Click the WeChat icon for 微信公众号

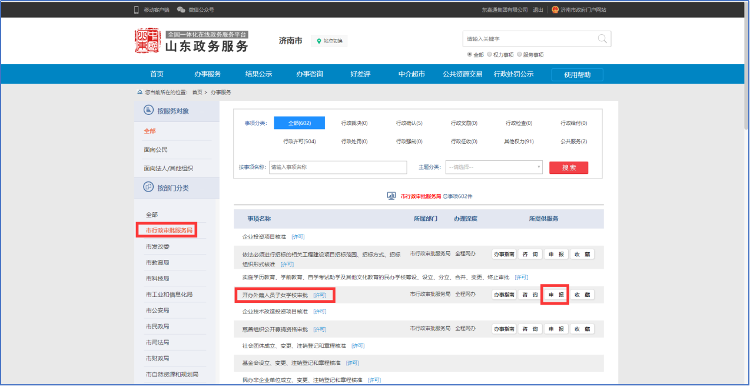[x=181, y=10]
